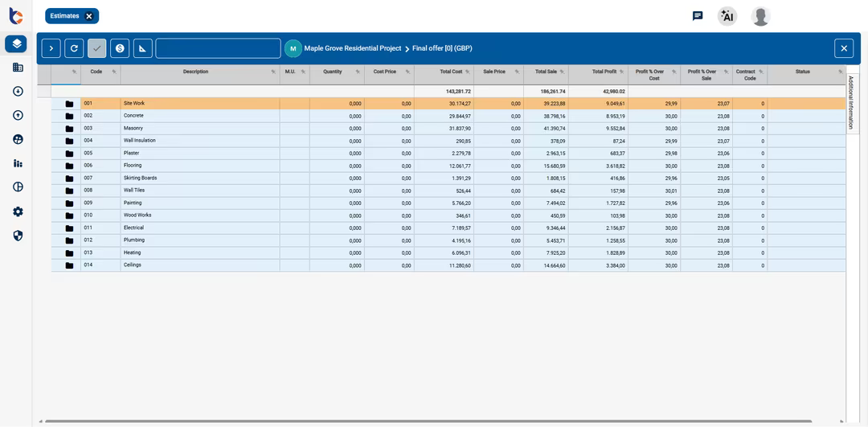
Task: Open the folder icon for Ceilings row
Action: tap(69, 265)
